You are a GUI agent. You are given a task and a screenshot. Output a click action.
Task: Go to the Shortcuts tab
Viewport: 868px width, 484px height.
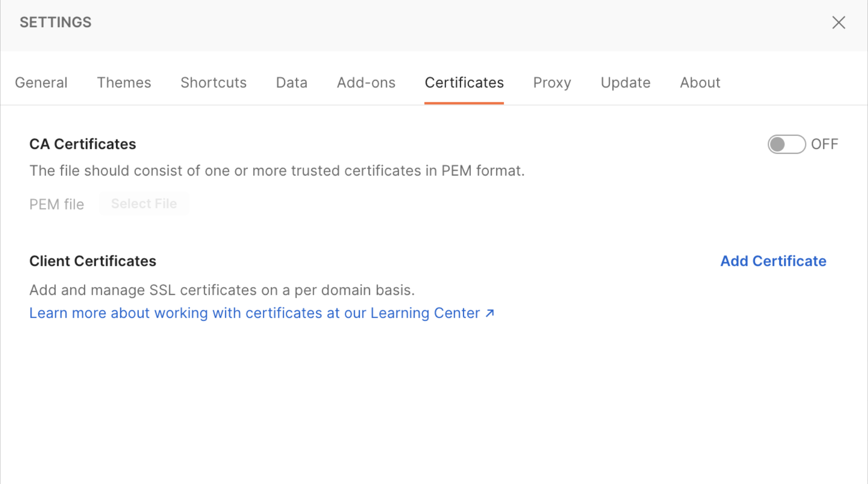213,82
